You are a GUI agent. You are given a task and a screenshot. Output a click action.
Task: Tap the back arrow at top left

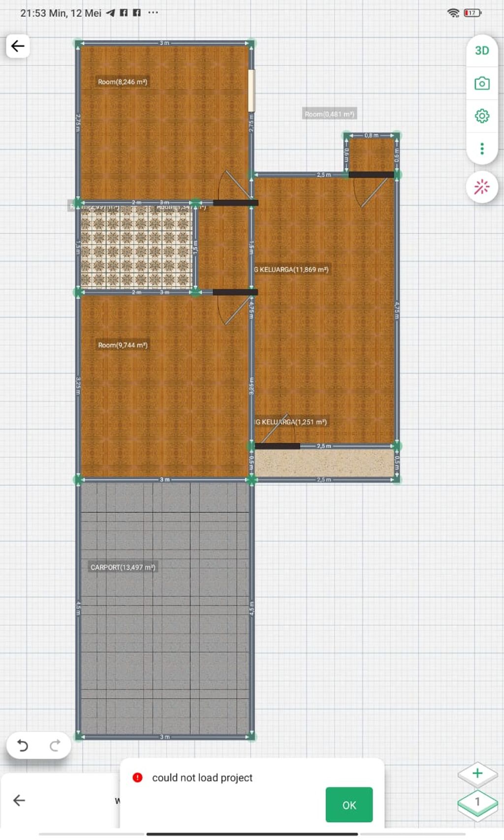pos(18,46)
